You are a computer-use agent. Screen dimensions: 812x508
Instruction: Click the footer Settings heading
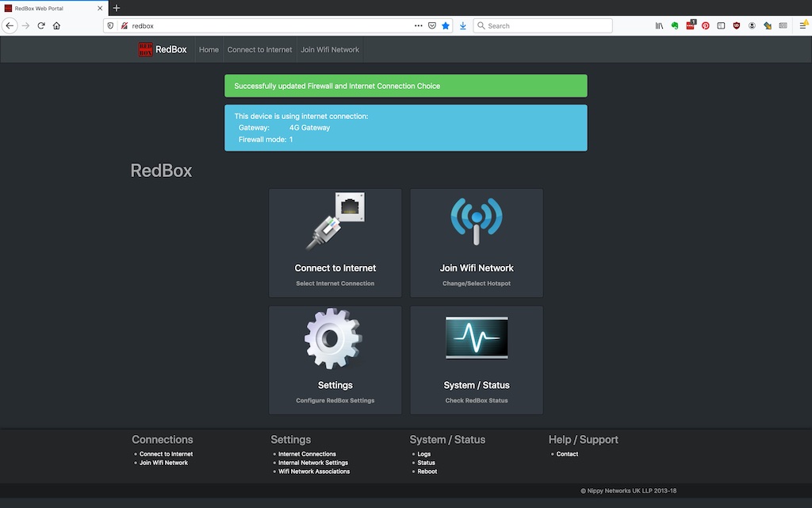(290, 440)
